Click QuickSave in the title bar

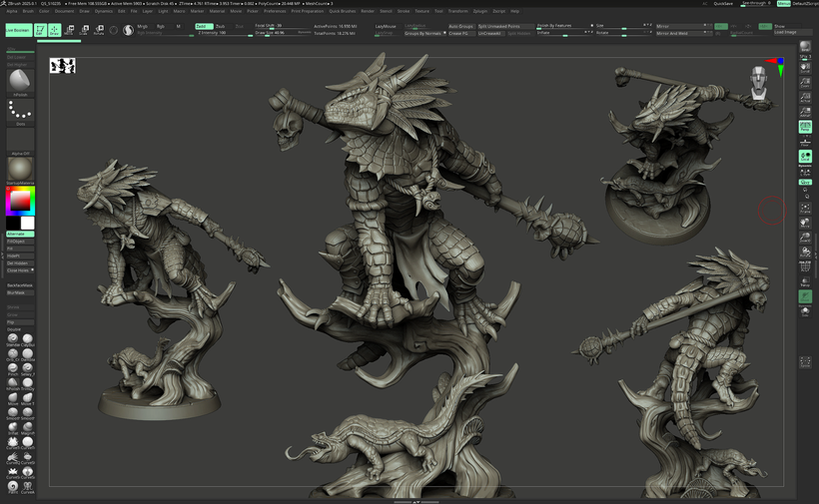[x=723, y=4]
